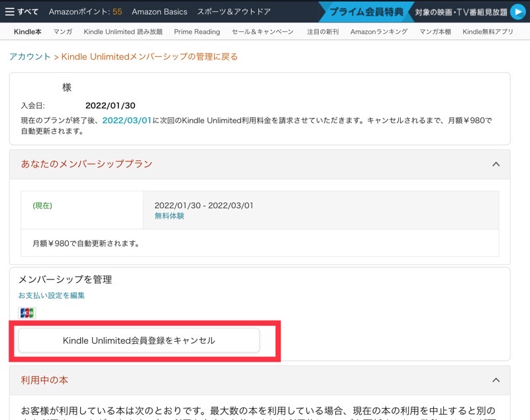Open the Kindle本 tab

tap(27, 32)
